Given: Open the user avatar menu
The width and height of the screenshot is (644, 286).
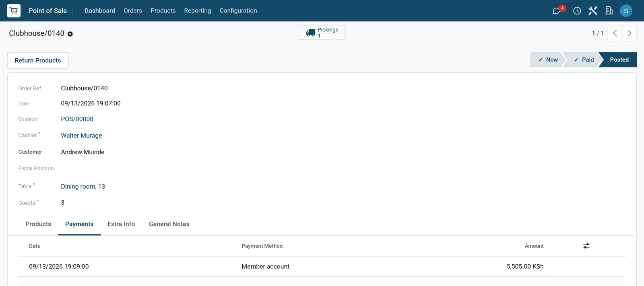Looking at the screenshot, I should pyautogui.click(x=626, y=11).
